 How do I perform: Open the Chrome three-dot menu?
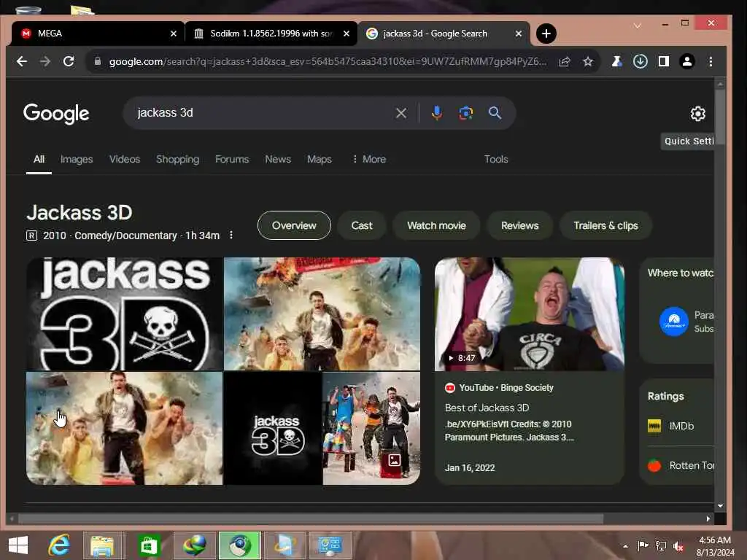click(x=711, y=61)
